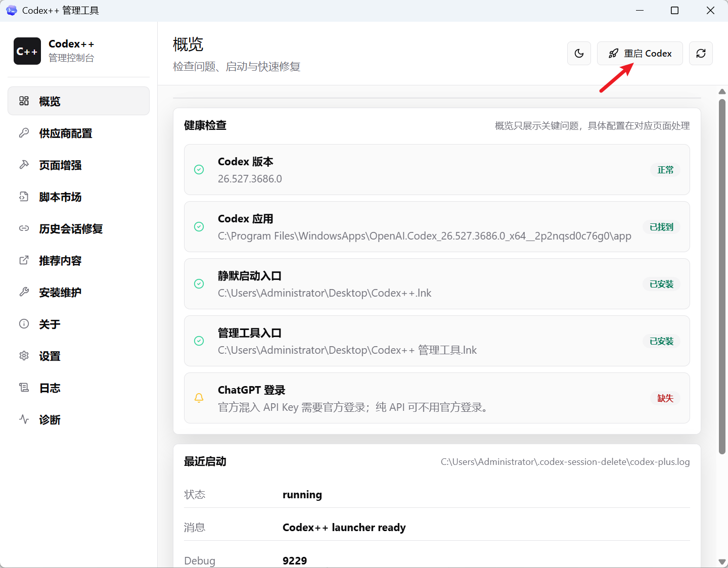Click the Debug port value 9229
This screenshot has height=568, width=728.
pos(295,561)
